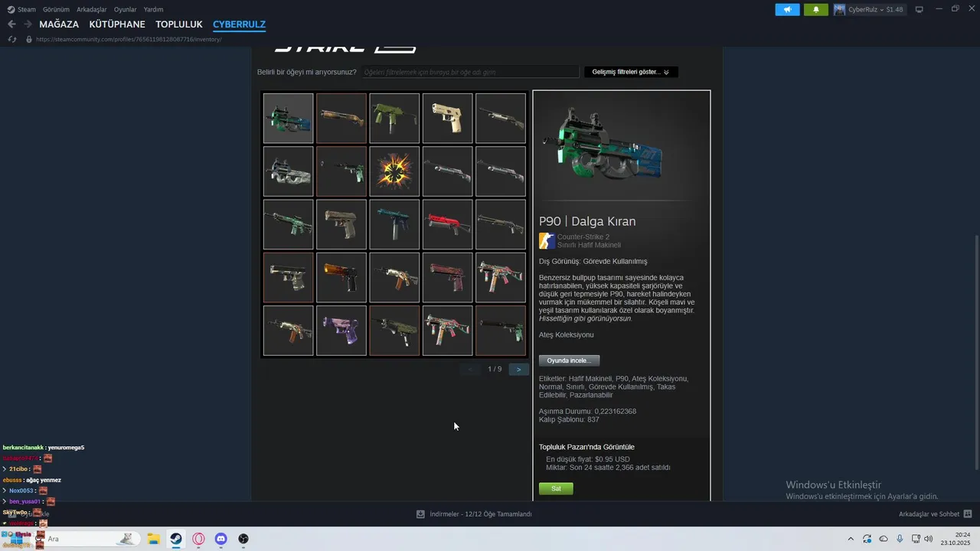
Task: Select the white P90 in second row
Action: point(289,171)
